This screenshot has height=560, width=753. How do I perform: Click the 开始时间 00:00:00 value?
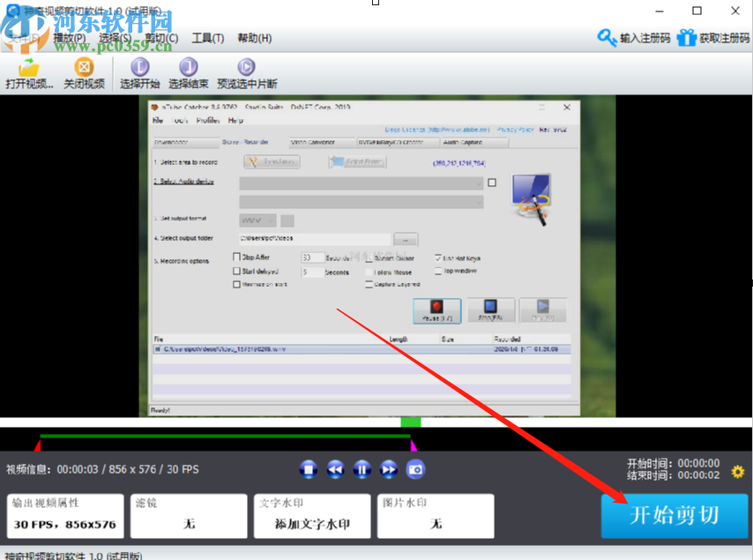point(698,463)
